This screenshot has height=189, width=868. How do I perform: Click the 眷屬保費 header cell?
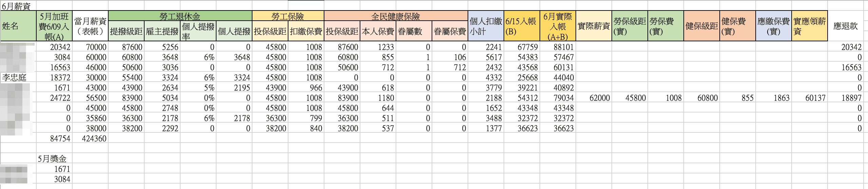point(450,31)
